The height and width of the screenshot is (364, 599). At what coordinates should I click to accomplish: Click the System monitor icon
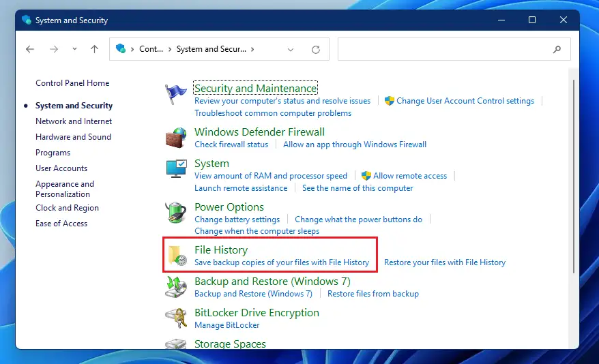point(176,168)
